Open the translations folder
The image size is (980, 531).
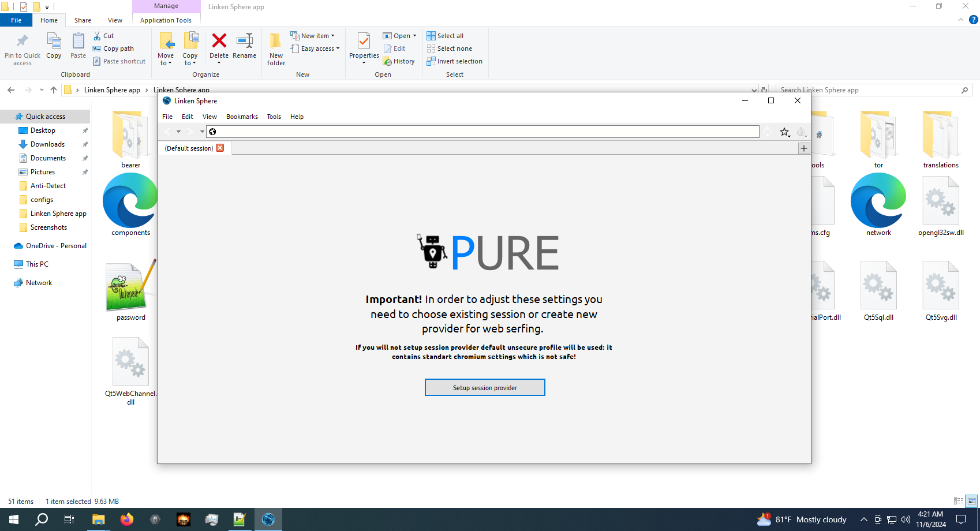940,140
